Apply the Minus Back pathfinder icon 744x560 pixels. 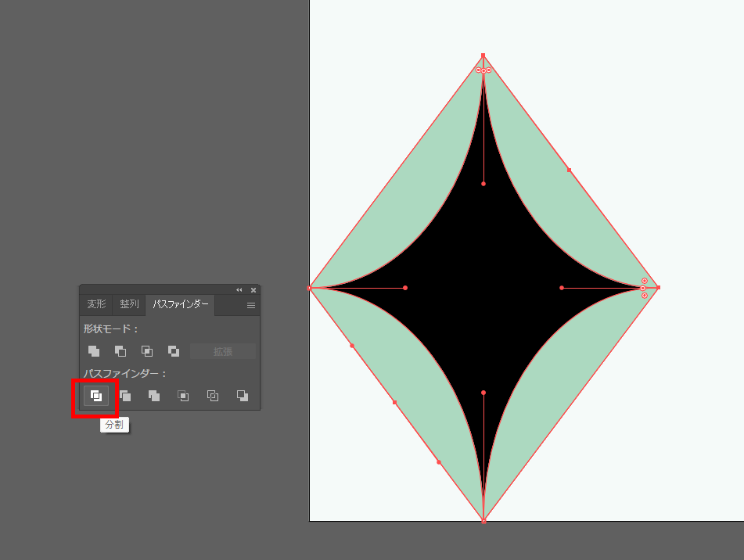tap(243, 396)
